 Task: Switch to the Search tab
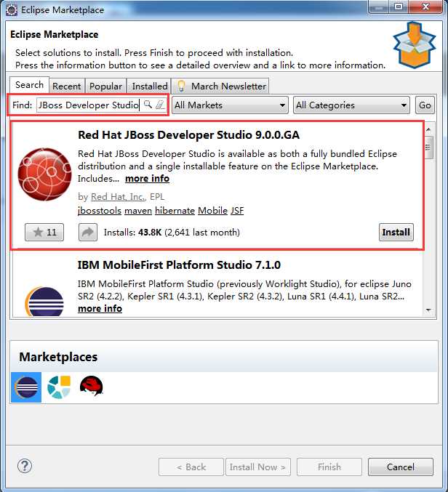pos(29,85)
